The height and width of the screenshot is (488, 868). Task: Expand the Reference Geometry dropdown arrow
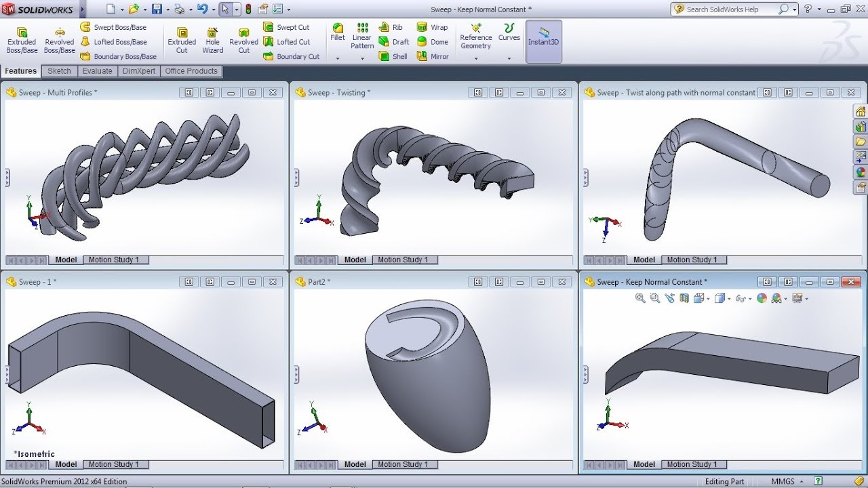pos(476,58)
